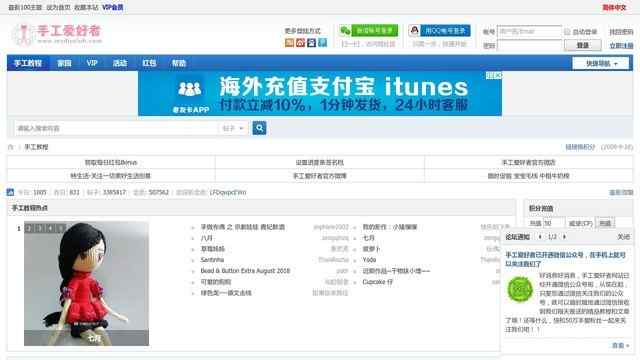640x360 pixels.
Task: Click the top-right link in the announcement table
Action: (x=529, y=162)
